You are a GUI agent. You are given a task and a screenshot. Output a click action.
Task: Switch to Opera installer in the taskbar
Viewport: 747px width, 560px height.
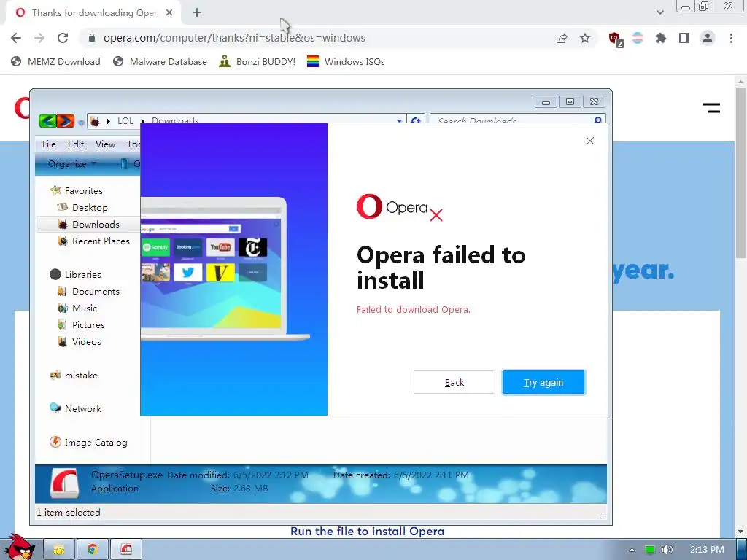[x=126, y=550]
